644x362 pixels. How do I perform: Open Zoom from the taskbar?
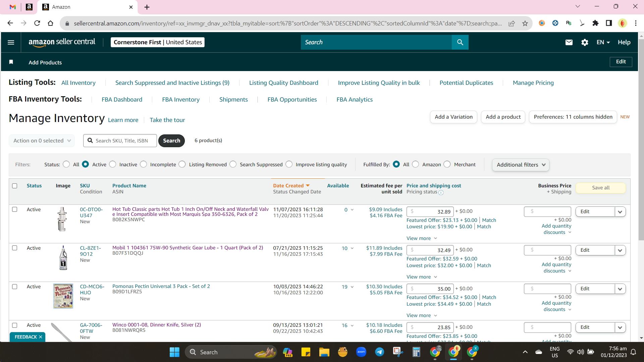(x=361, y=352)
